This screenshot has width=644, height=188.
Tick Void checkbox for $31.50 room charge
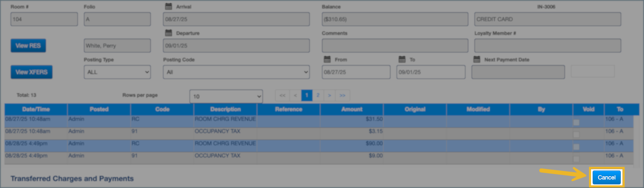576,122
